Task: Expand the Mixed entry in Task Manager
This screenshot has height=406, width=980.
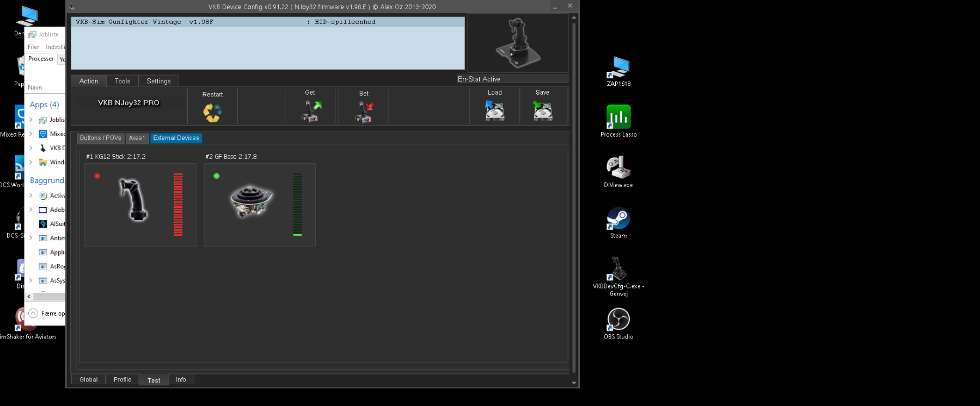Action: (x=30, y=134)
